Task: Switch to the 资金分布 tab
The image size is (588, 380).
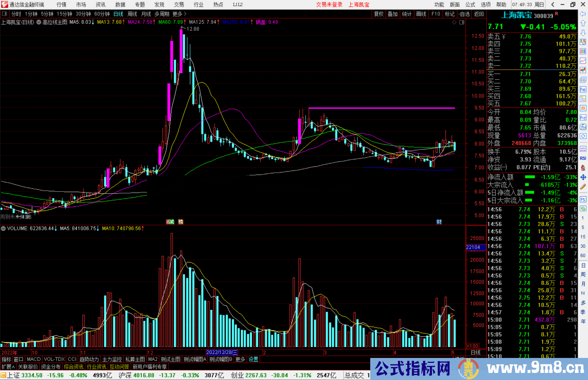Action: [x=51, y=367]
